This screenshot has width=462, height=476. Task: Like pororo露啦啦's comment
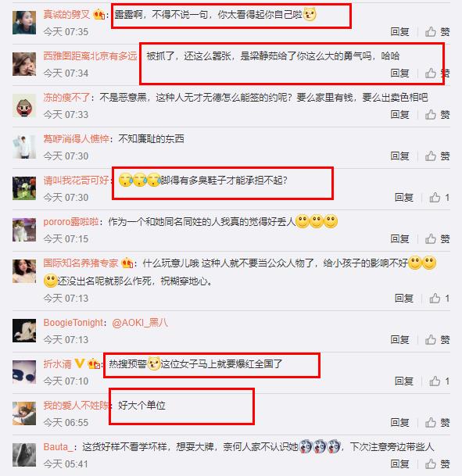(437, 239)
